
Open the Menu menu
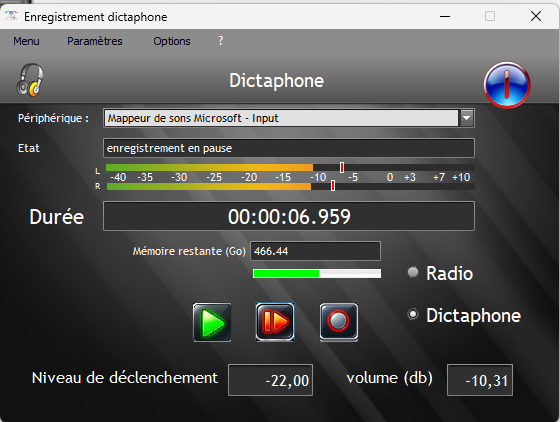(x=26, y=41)
